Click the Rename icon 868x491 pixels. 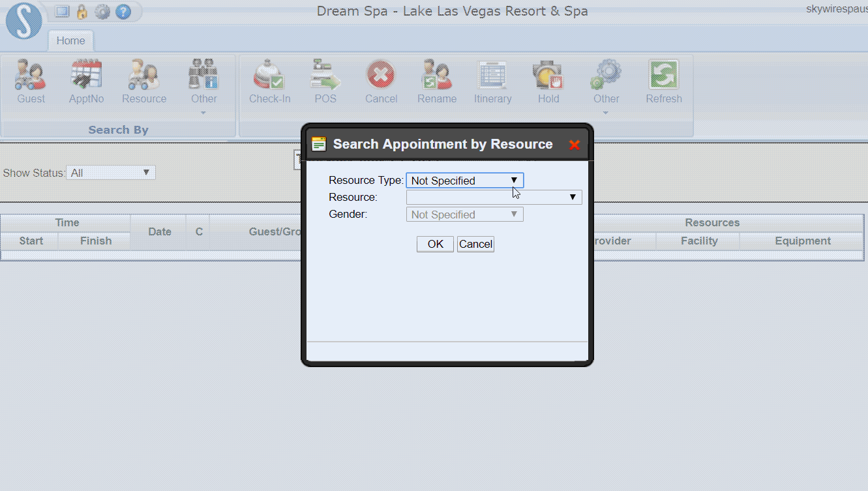437,75
